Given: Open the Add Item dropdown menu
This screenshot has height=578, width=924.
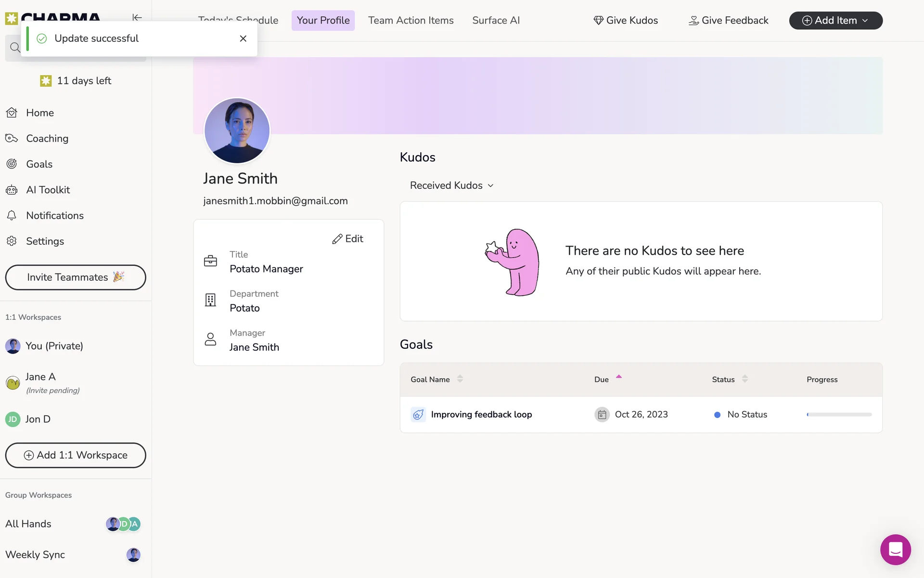Looking at the screenshot, I should click(835, 21).
